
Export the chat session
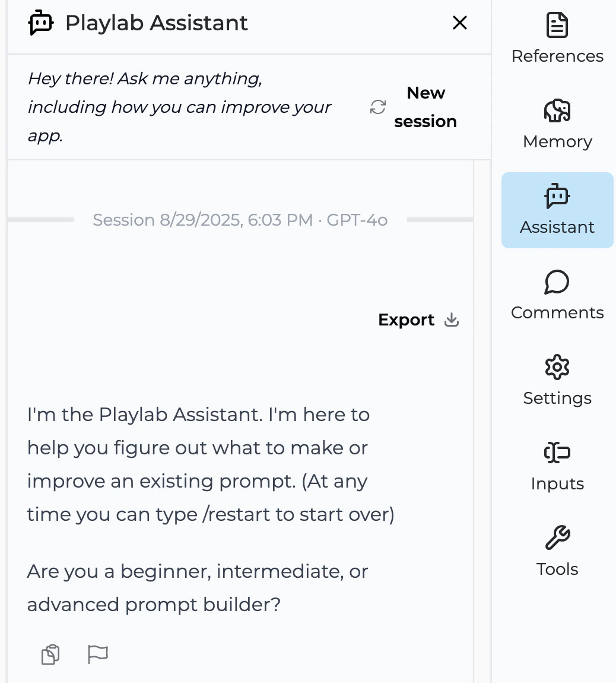tap(418, 320)
